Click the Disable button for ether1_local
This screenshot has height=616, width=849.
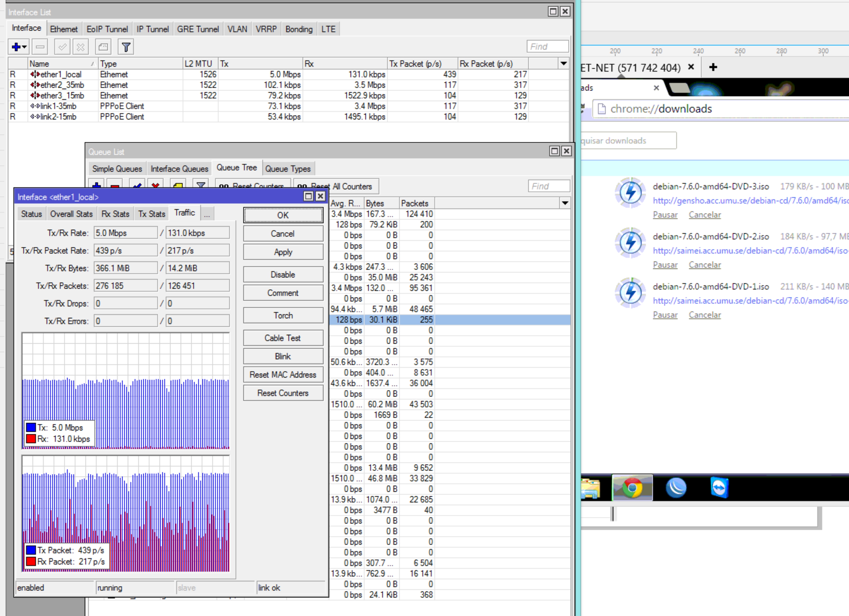pyautogui.click(x=282, y=274)
